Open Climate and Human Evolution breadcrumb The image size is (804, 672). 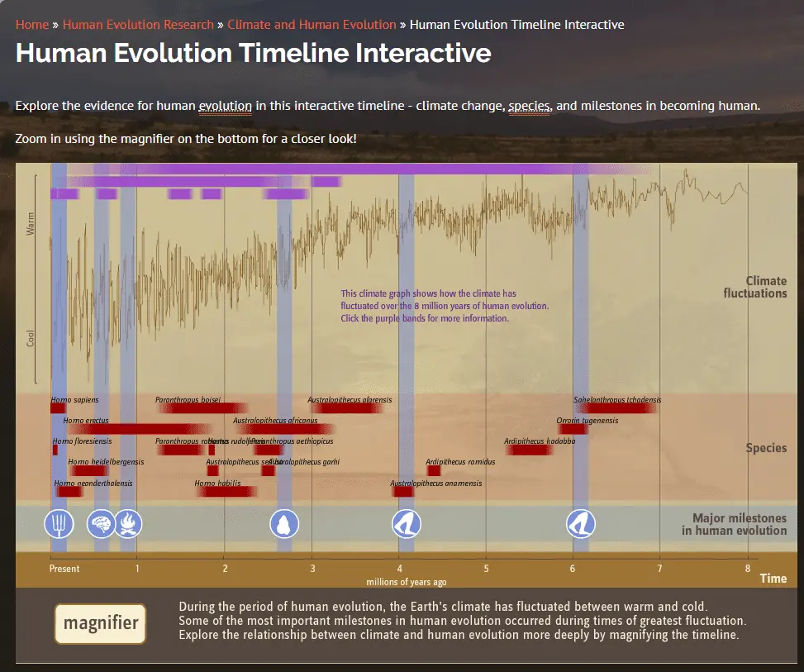(312, 25)
